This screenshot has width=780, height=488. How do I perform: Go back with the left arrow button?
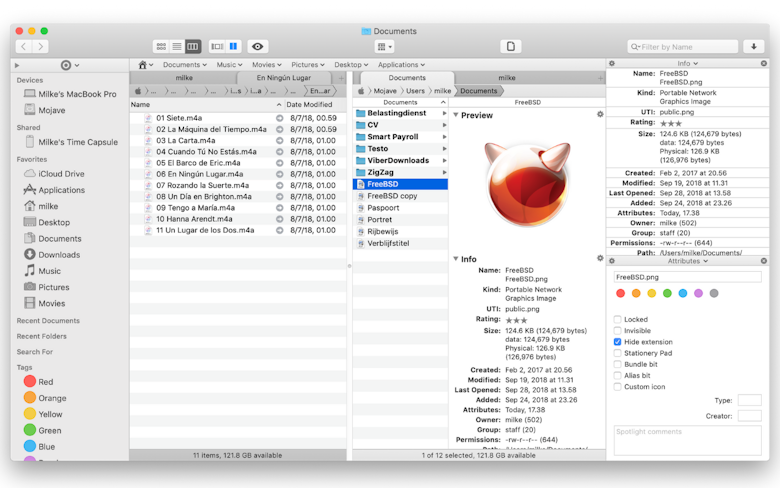[x=23, y=47]
